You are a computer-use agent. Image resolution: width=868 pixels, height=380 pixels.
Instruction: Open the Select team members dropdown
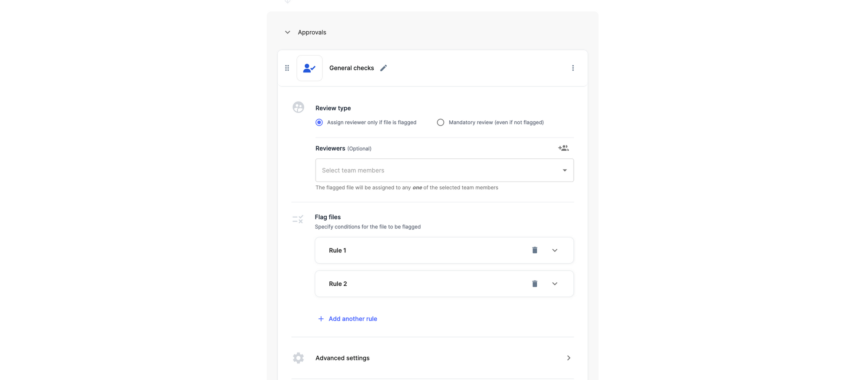click(444, 170)
